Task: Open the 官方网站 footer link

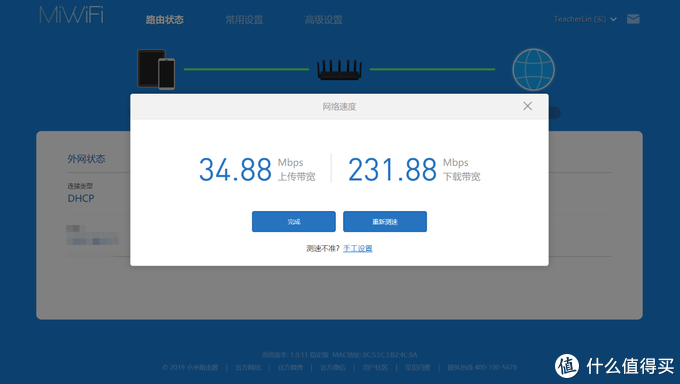Action: (248, 368)
